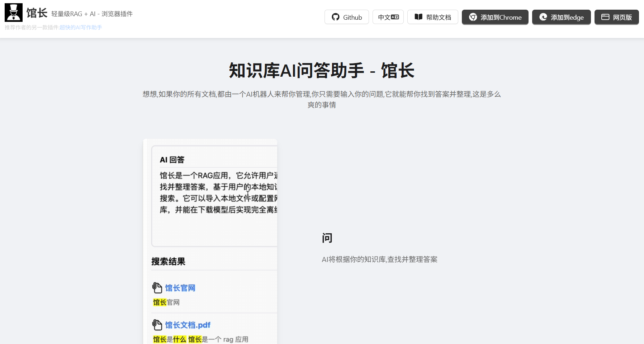Click the 馆长 top hat logo
644x344 pixels.
click(14, 13)
